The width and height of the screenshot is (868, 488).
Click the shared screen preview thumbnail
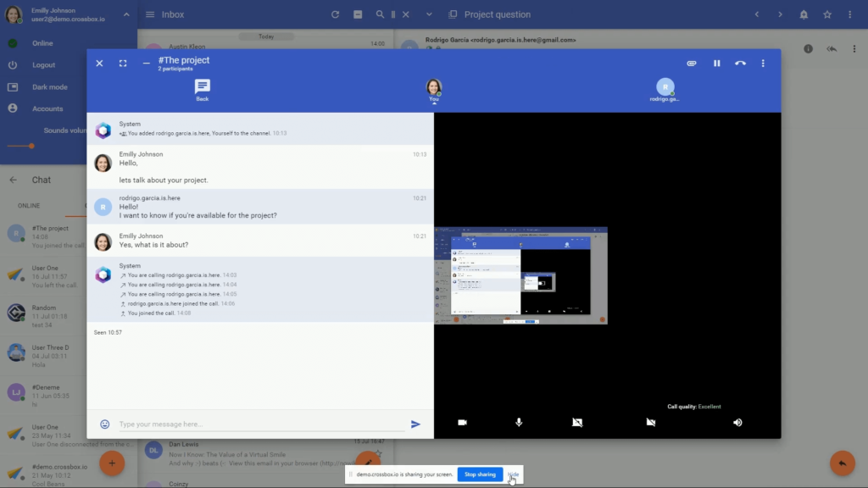coord(520,275)
